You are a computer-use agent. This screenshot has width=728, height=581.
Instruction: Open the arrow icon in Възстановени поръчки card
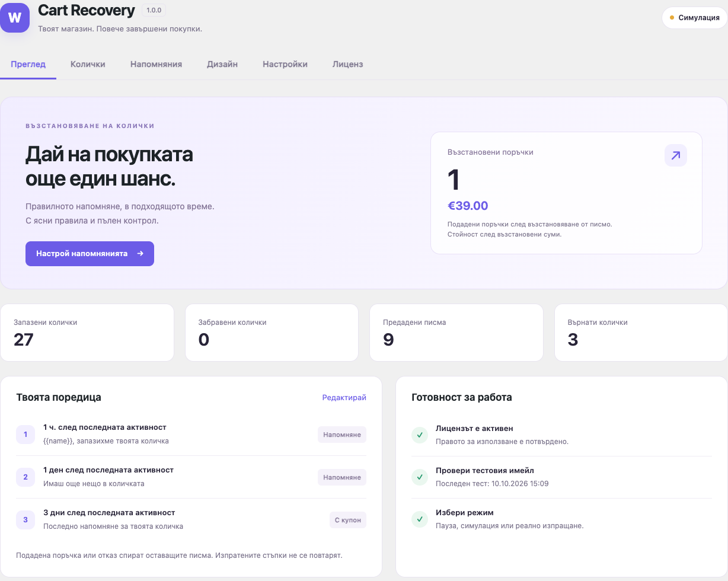pyautogui.click(x=676, y=155)
